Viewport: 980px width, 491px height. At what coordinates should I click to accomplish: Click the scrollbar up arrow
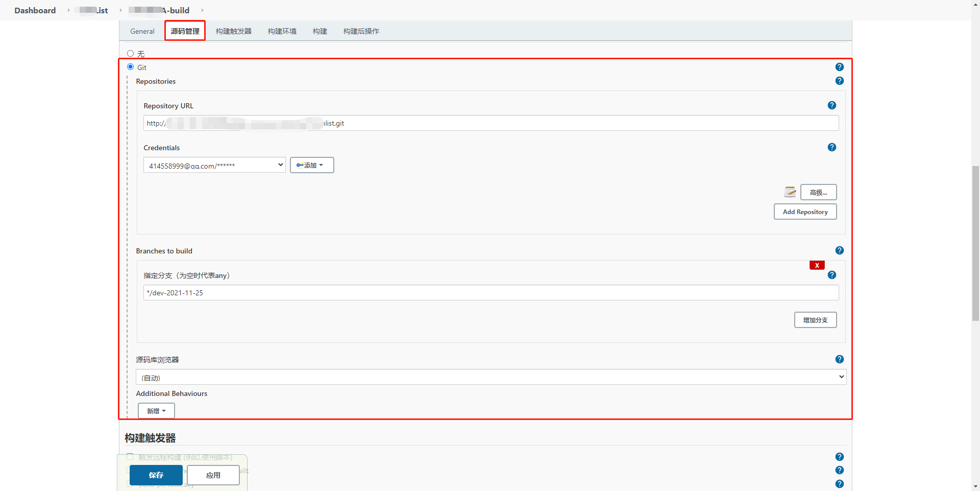click(x=975, y=4)
